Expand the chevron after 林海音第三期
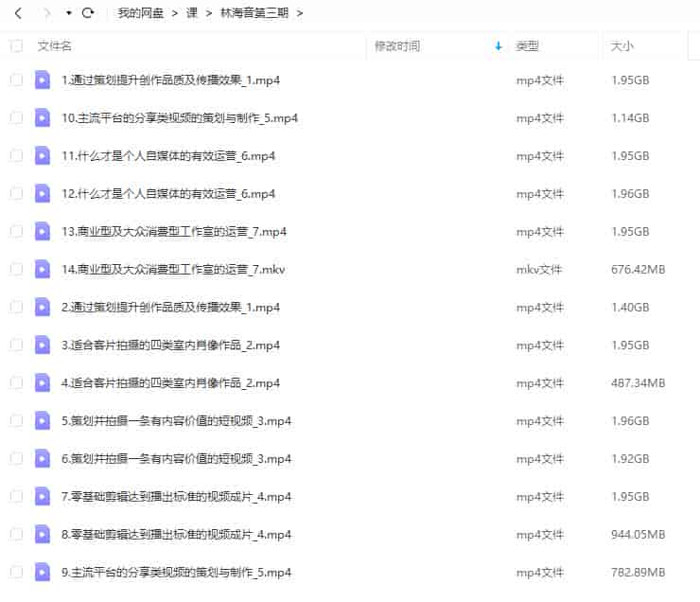This screenshot has width=700, height=602. pos(300,14)
